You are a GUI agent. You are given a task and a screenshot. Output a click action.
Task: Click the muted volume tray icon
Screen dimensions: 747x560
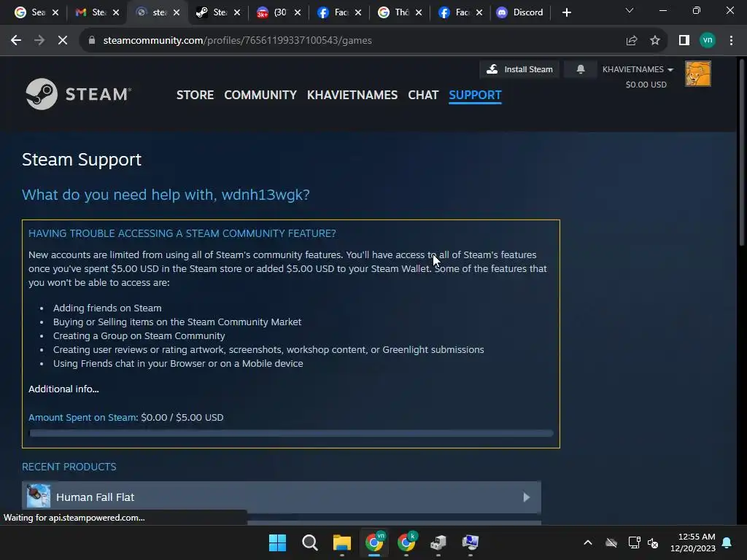click(653, 542)
